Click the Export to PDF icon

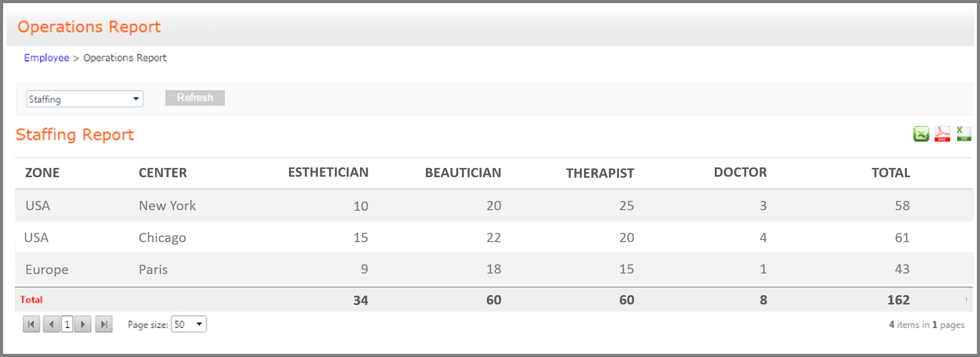coord(942,134)
